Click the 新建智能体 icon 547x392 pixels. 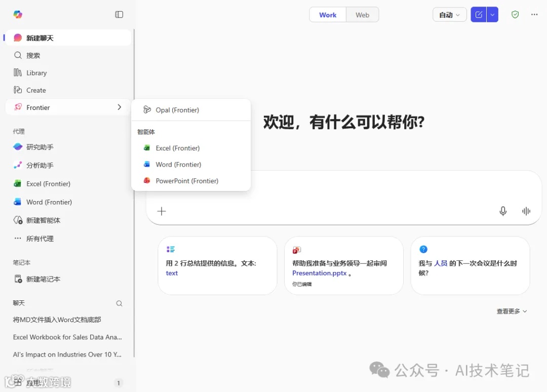point(18,220)
